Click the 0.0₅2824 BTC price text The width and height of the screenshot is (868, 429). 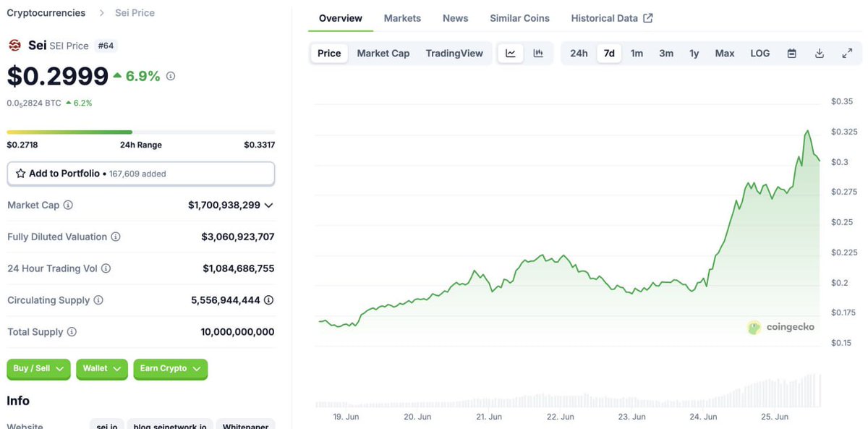coord(34,103)
